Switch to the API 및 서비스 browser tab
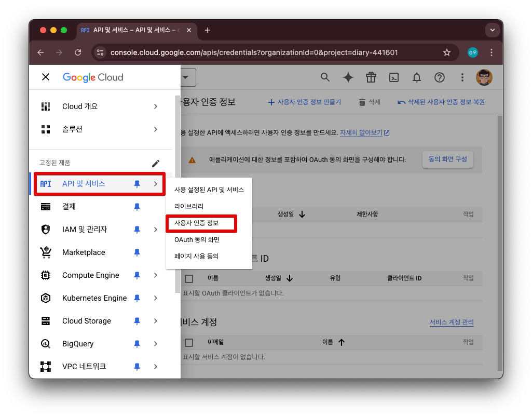 click(137, 30)
